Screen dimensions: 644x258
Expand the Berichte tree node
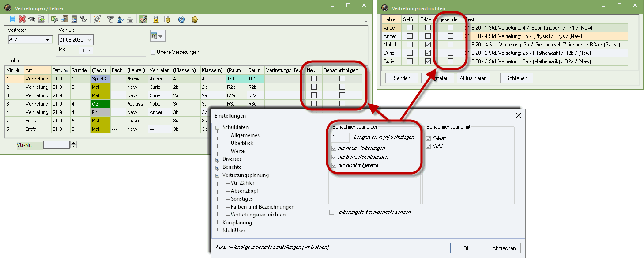click(x=218, y=167)
